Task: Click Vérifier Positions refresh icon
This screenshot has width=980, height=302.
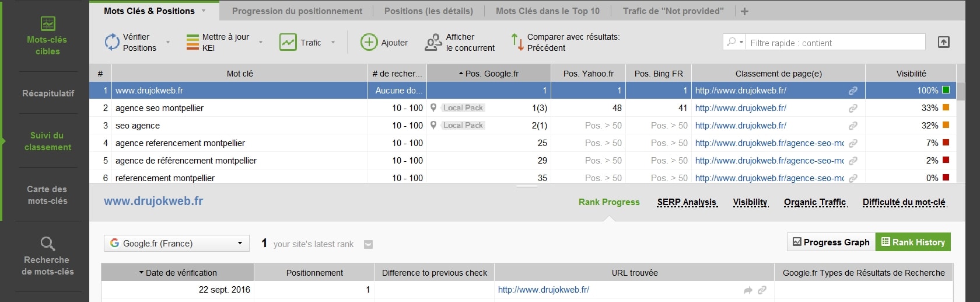Action: tap(111, 42)
